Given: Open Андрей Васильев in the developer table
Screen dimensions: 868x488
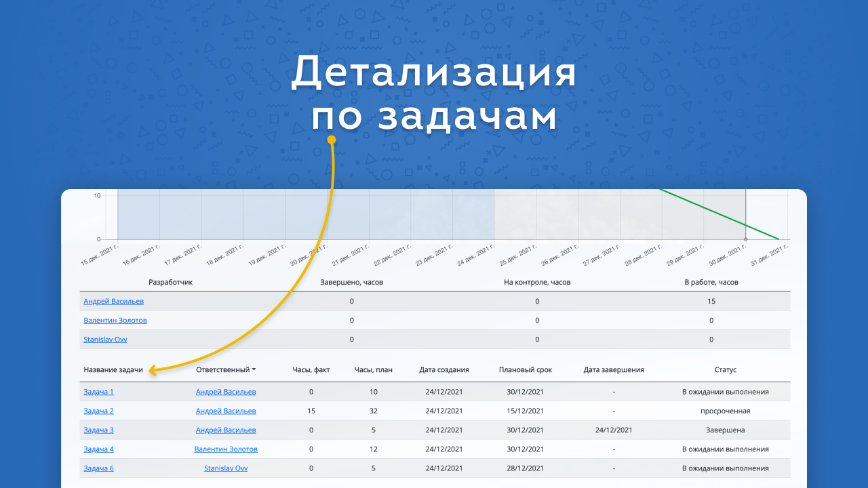Looking at the screenshot, I should [x=114, y=301].
